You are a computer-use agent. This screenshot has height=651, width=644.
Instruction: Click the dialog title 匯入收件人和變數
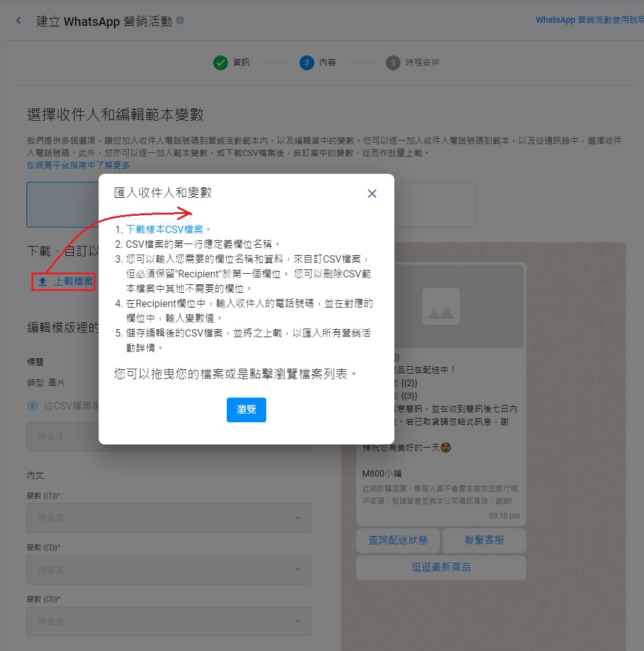point(163,192)
